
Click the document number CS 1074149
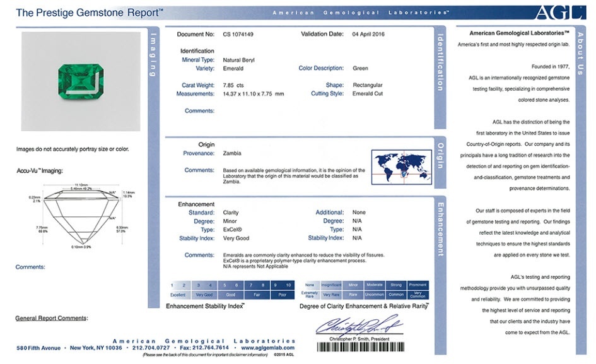[x=237, y=33]
